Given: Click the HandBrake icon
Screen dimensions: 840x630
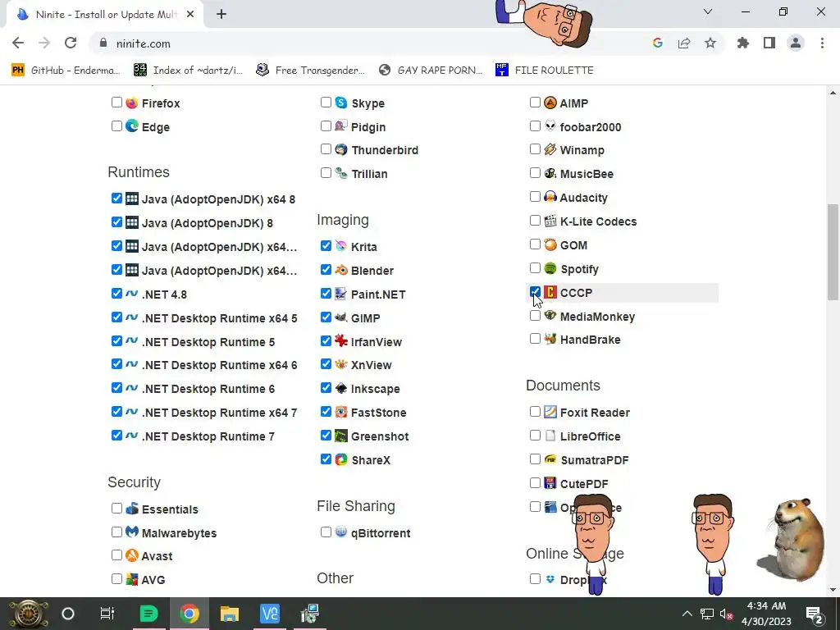Looking at the screenshot, I should (550, 339).
